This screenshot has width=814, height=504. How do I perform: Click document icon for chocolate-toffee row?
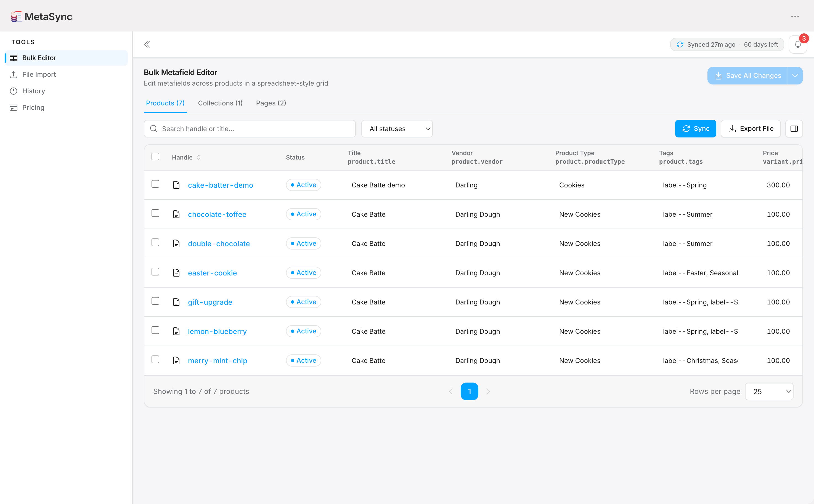tap(176, 214)
